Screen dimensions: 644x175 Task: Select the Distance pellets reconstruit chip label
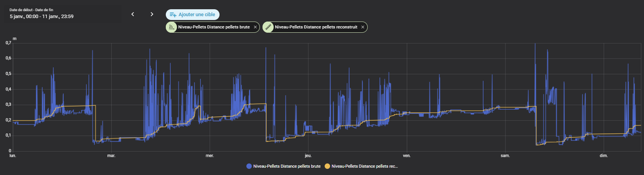pos(316,27)
